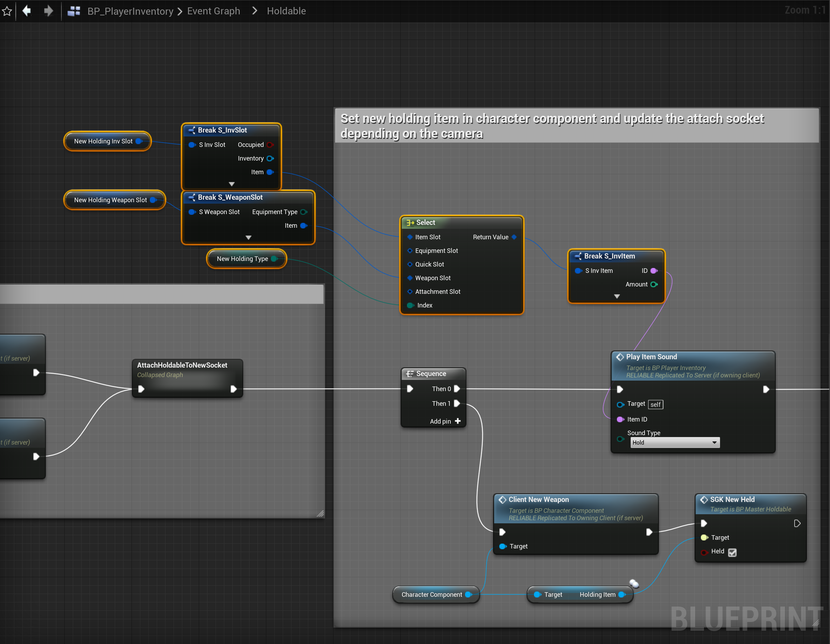Go forward with the right arrow
The height and width of the screenshot is (644, 830).
coord(48,10)
